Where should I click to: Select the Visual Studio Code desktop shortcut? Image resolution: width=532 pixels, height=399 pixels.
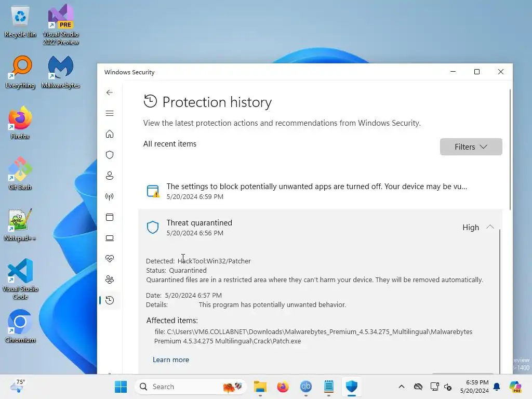point(20,279)
